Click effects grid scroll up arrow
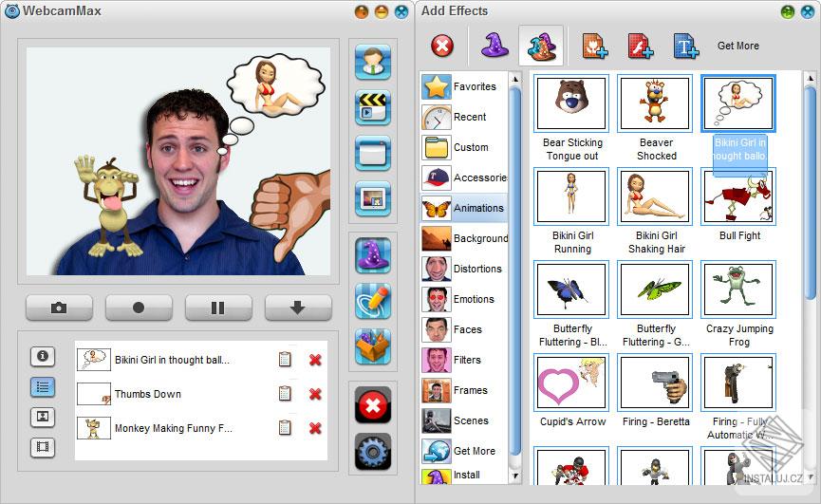Image resolution: width=821 pixels, height=504 pixels. click(x=810, y=79)
